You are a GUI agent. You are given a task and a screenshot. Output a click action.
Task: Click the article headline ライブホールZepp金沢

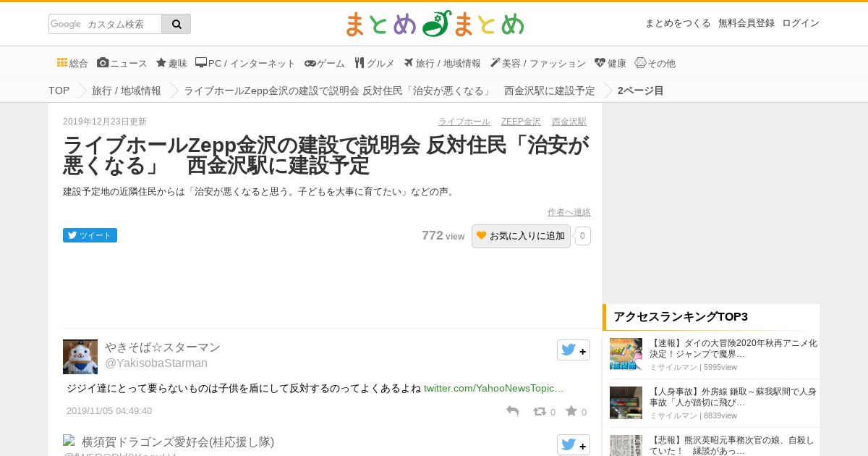(x=326, y=155)
